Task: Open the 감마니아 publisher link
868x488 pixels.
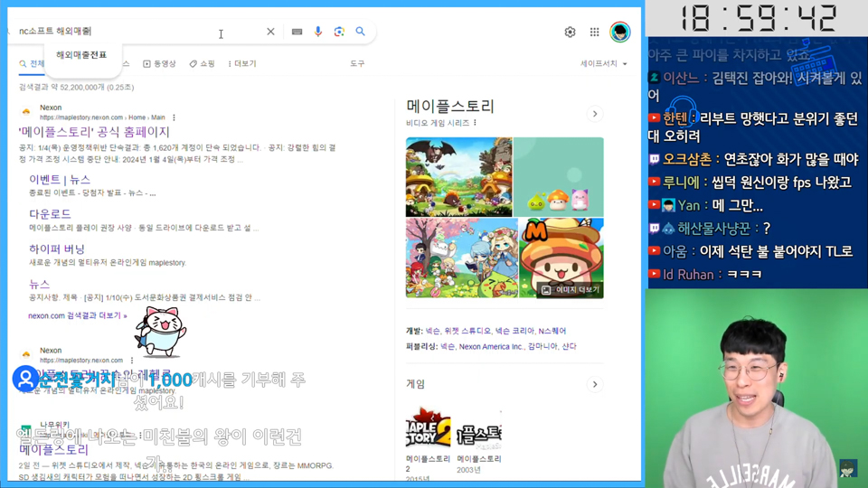Action: pos(542,346)
